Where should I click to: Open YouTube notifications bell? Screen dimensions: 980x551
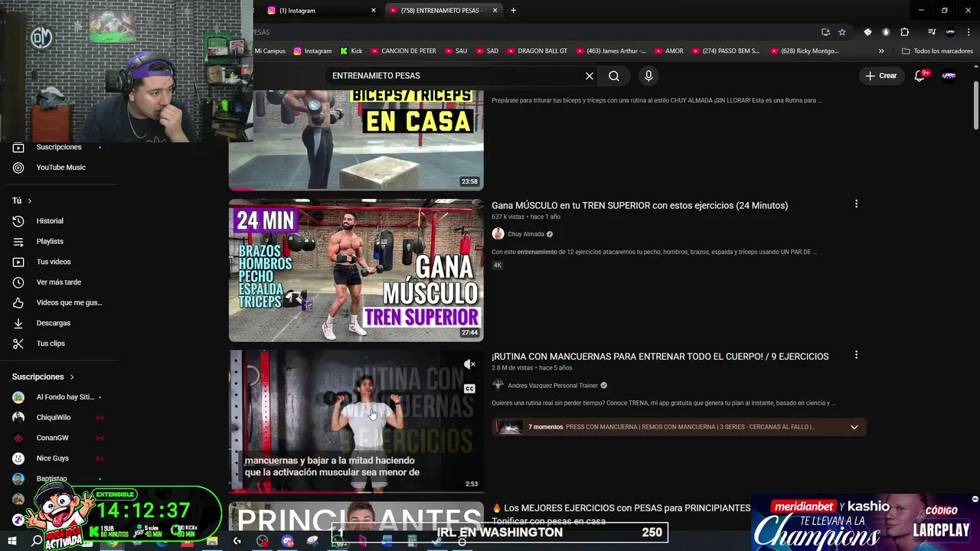pos(920,76)
